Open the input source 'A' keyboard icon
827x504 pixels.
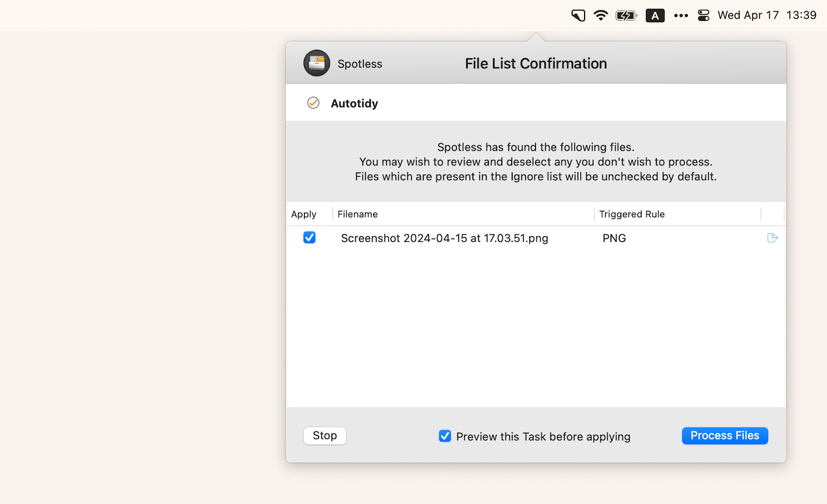(654, 15)
